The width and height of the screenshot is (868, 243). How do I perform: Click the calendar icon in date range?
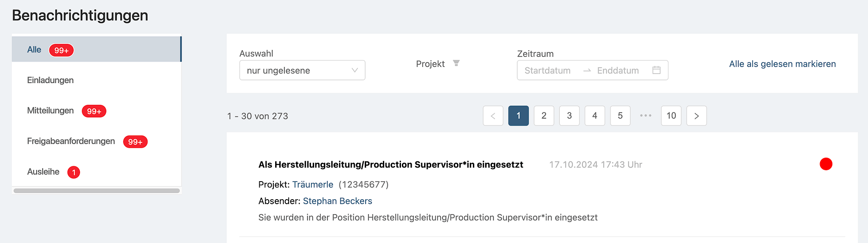[656, 70]
